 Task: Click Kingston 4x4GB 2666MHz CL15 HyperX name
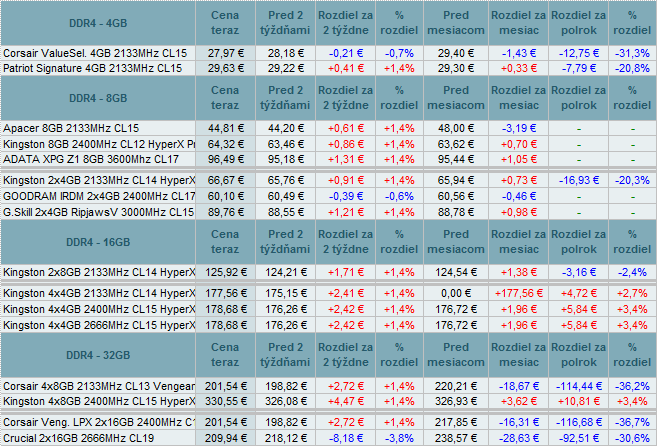[99, 325]
